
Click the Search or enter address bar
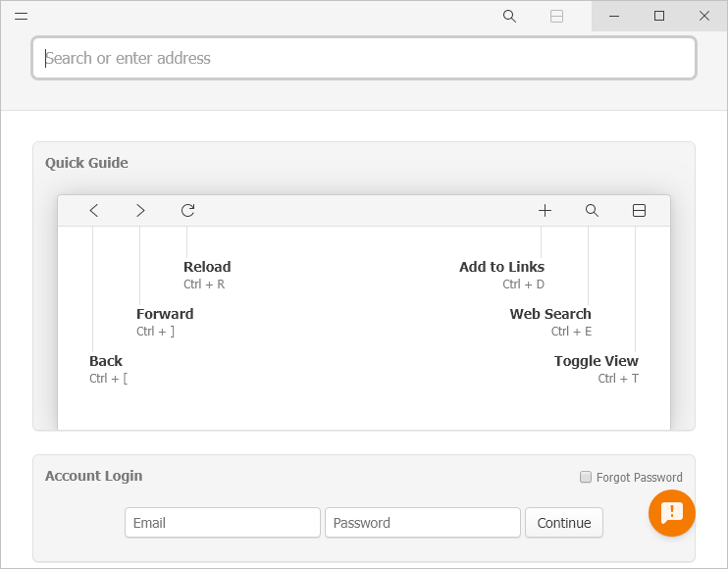click(x=364, y=58)
